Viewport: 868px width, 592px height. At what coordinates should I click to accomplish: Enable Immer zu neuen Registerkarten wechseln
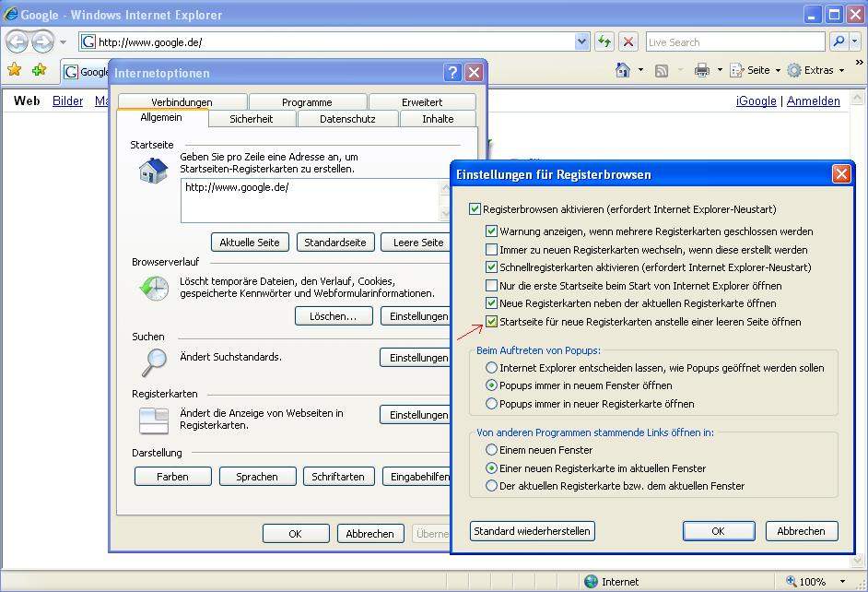click(491, 249)
